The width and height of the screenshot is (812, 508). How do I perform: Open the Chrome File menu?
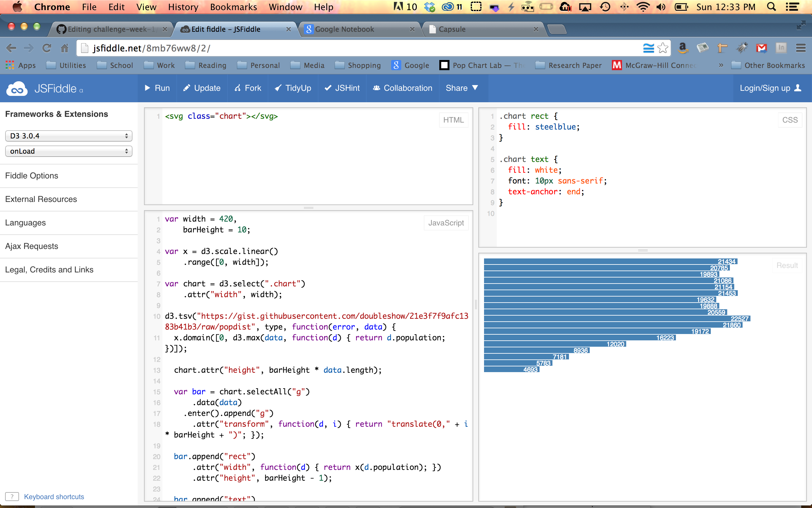pyautogui.click(x=89, y=7)
